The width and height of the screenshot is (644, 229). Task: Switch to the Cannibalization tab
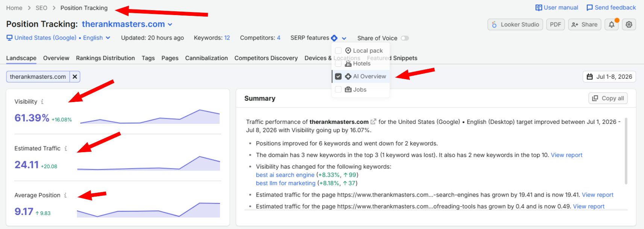pyautogui.click(x=206, y=58)
